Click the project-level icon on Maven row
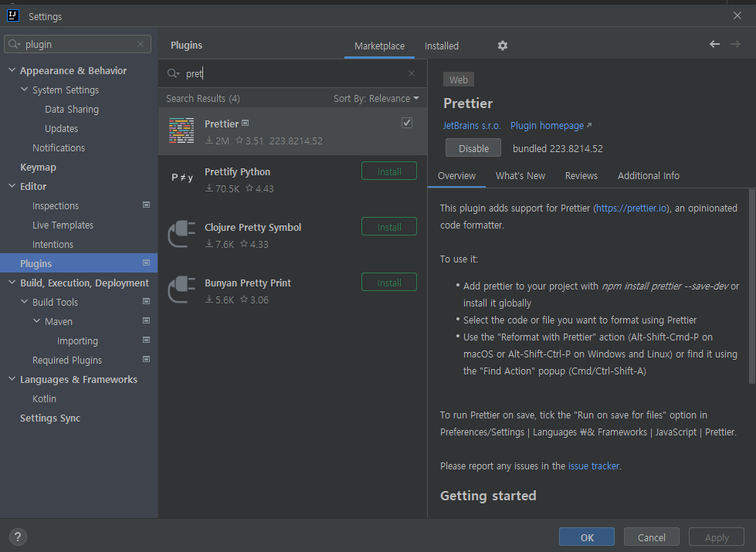 tap(146, 320)
